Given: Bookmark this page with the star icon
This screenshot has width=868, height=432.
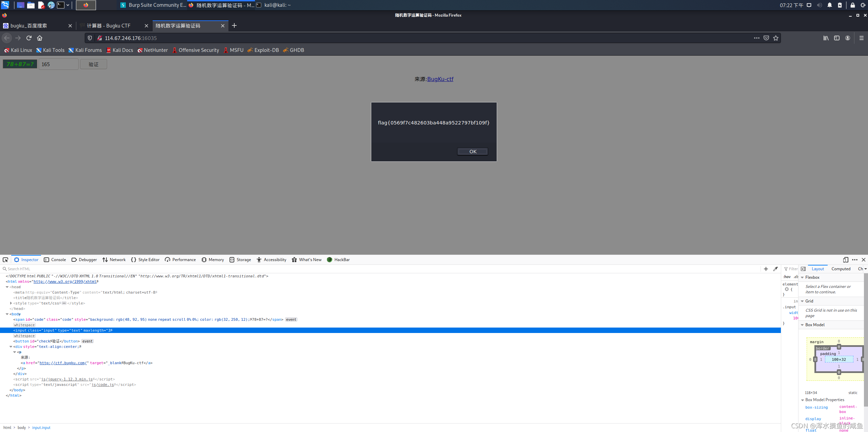Looking at the screenshot, I should point(776,38).
